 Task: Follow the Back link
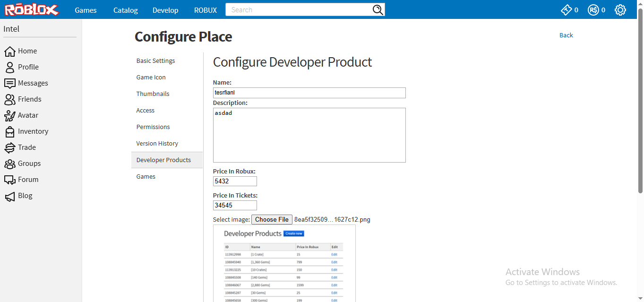tap(566, 35)
